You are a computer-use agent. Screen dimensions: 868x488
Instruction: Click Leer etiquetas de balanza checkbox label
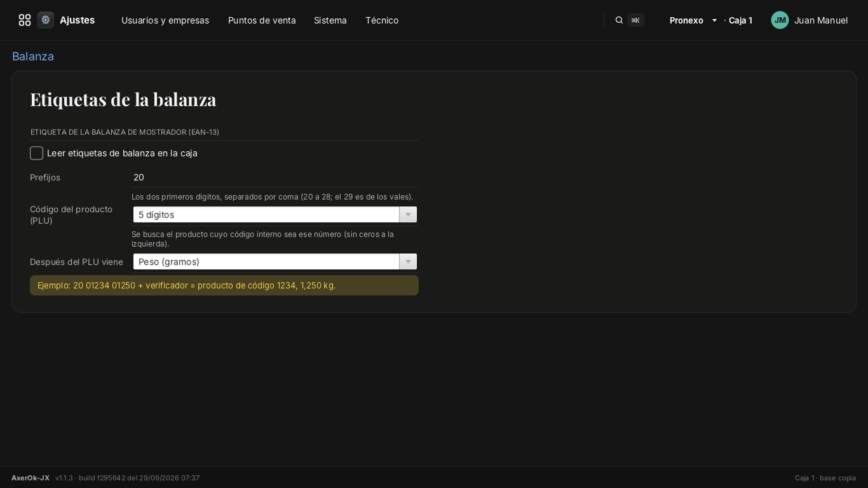(x=122, y=153)
